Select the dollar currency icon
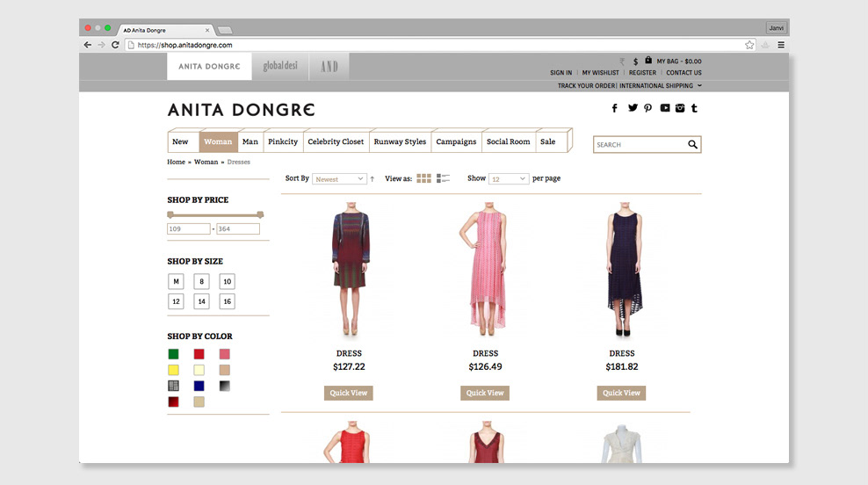 pyautogui.click(x=635, y=62)
